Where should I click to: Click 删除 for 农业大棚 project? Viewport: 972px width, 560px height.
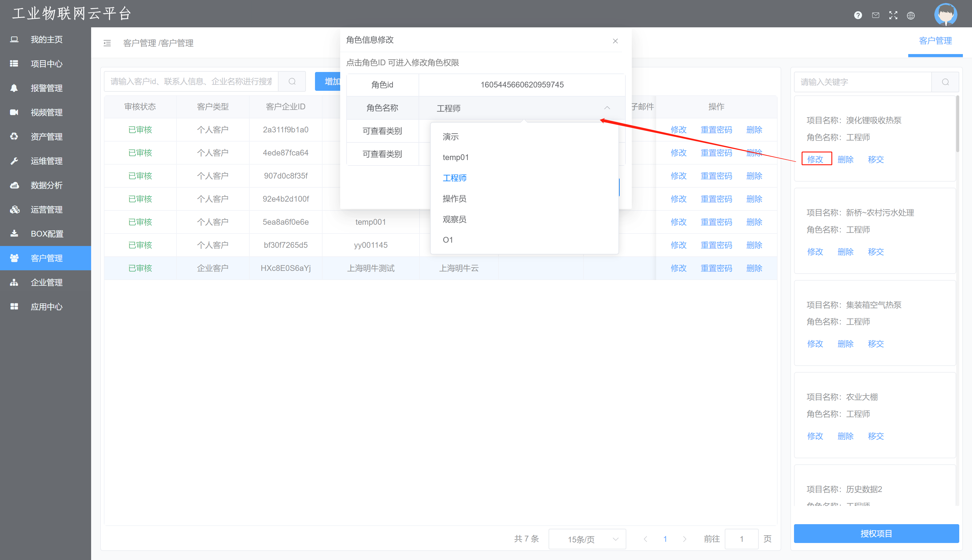[845, 436]
